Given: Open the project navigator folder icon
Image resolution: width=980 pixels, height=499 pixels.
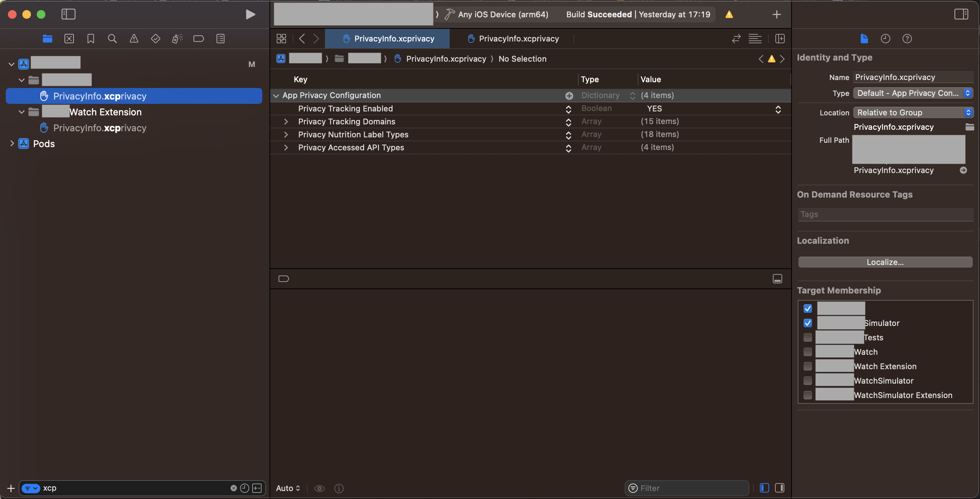Looking at the screenshot, I should pyautogui.click(x=48, y=39).
